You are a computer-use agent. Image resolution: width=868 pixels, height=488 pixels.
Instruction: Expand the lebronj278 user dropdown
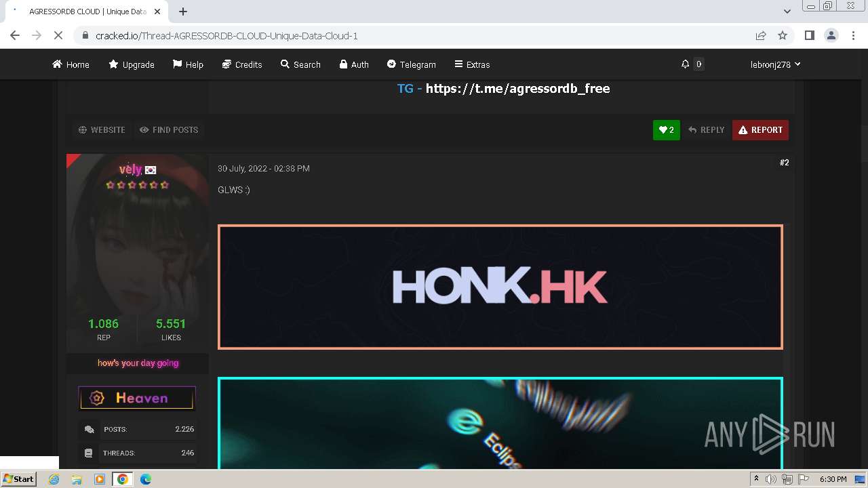coord(775,64)
